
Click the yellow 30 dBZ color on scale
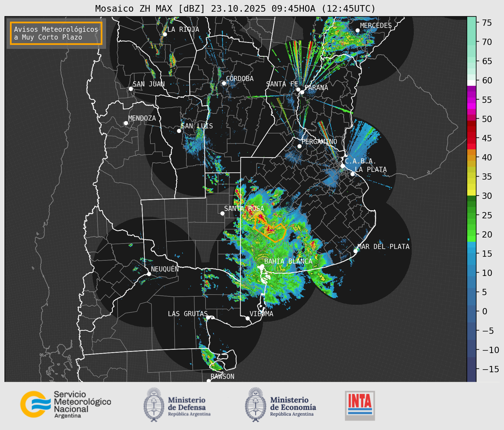coord(471,193)
